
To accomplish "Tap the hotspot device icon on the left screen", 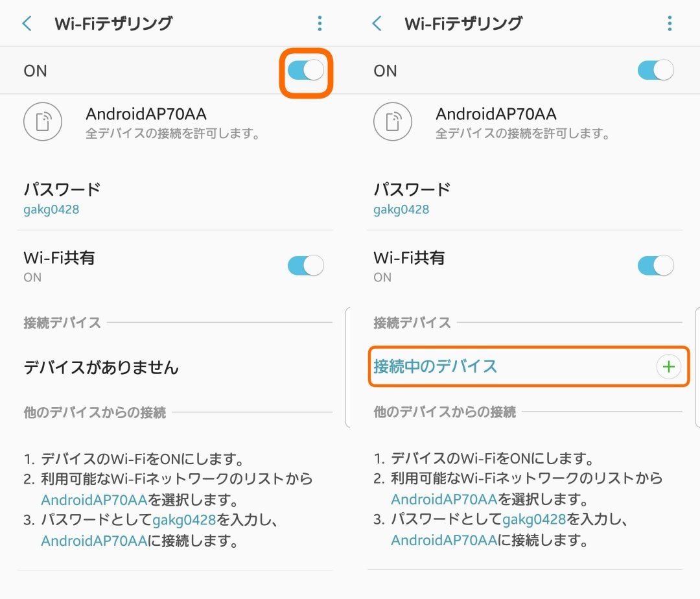I will coord(43,121).
